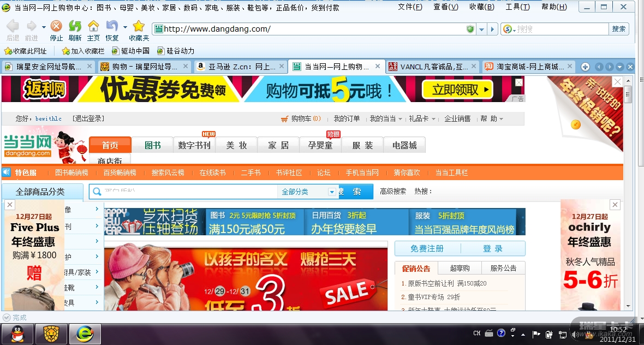
Task: Click the shopping cart icon
Action: click(285, 118)
